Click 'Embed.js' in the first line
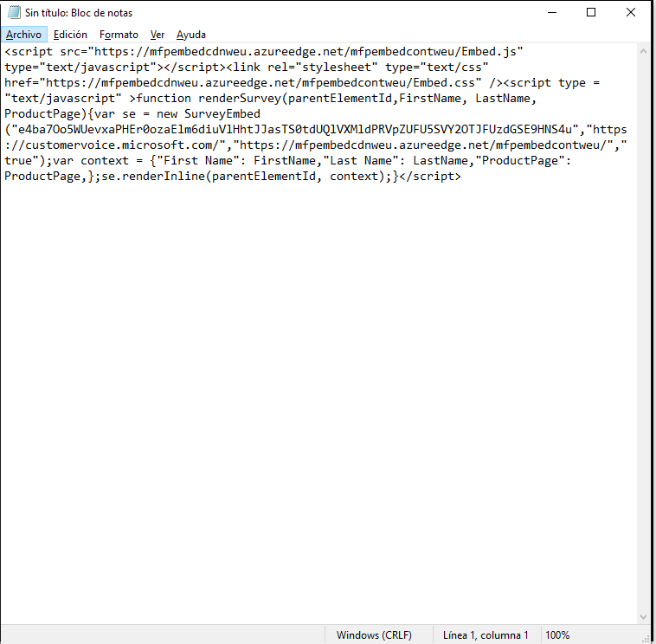 coord(489,51)
